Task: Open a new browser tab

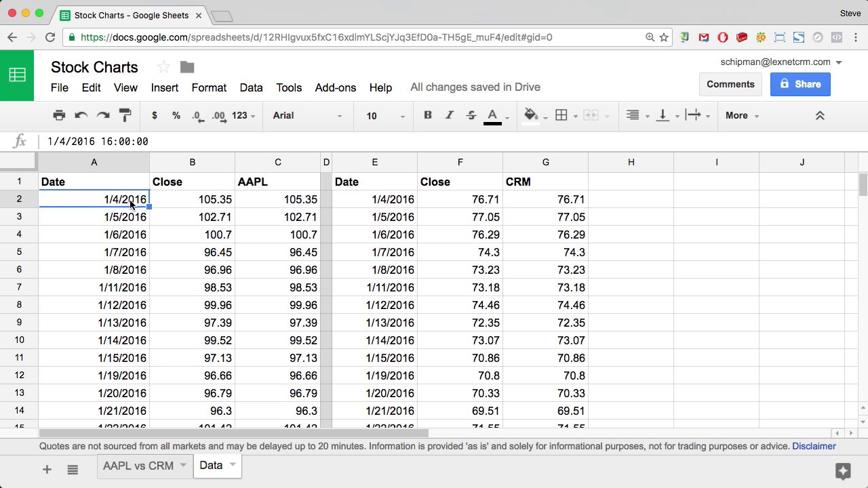Action: [x=222, y=16]
